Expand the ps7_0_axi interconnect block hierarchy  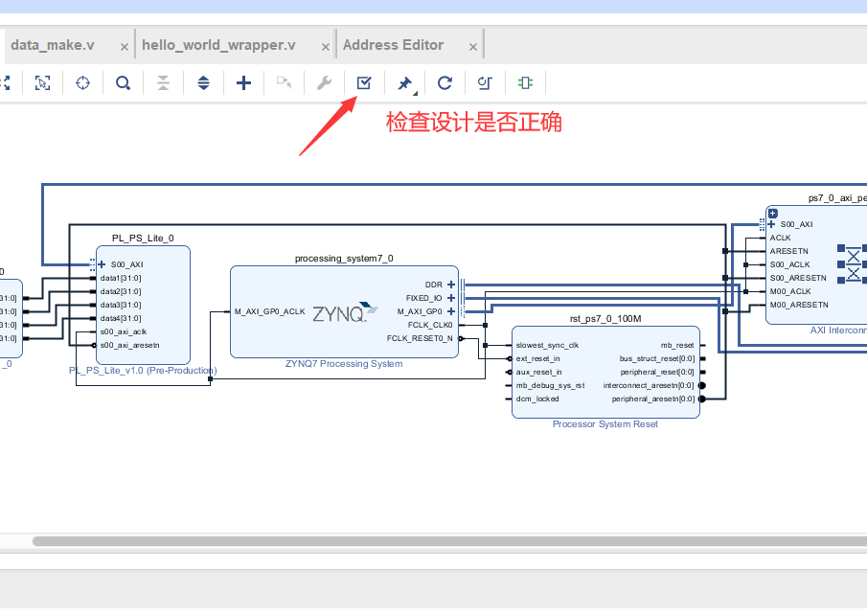[773, 213]
